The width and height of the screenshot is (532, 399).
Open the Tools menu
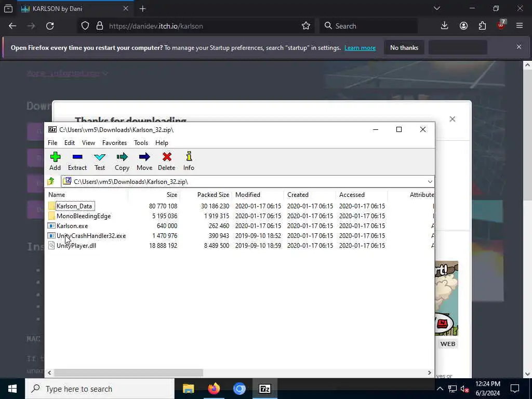point(141,143)
